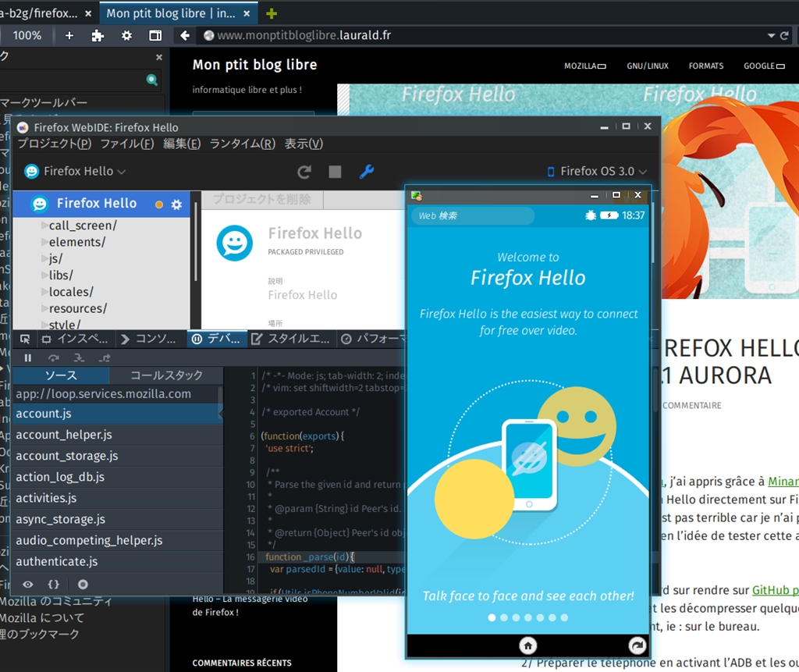
Task: Toggle black boxing eye icon
Action: [28, 585]
